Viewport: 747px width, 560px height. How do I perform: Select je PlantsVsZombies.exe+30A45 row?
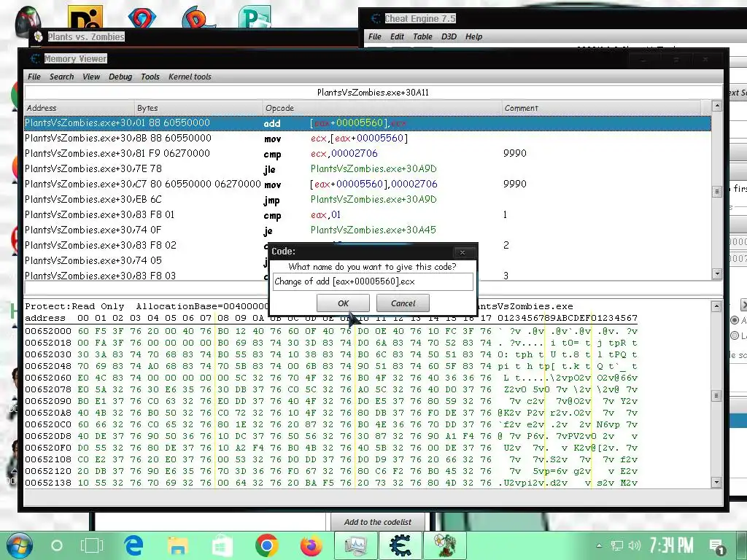(x=368, y=230)
